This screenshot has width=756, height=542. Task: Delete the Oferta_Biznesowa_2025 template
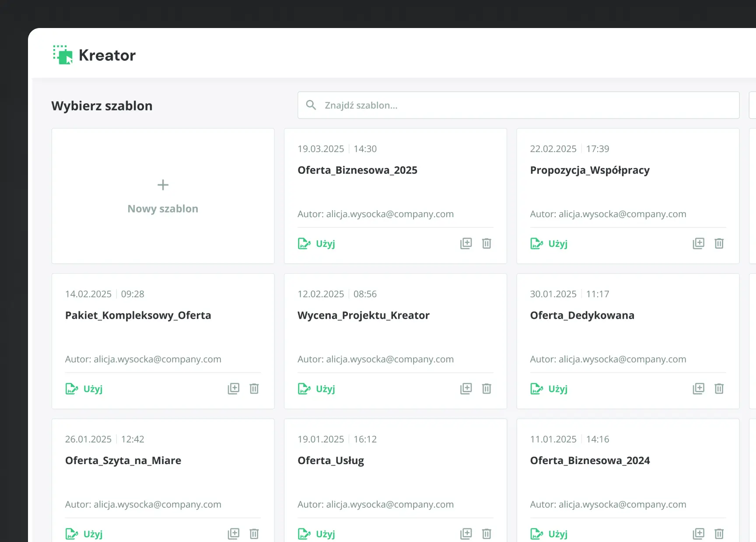486,243
